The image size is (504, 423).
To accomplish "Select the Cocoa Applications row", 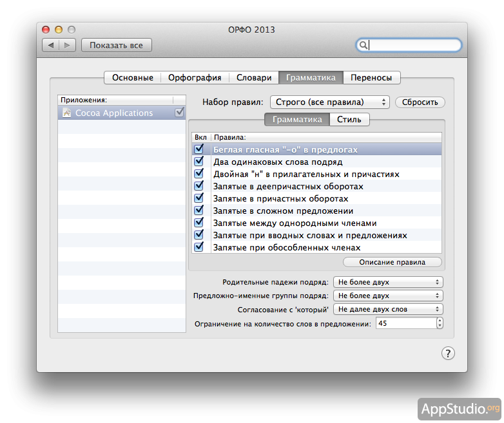I will pyautogui.click(x=122, y=113).
